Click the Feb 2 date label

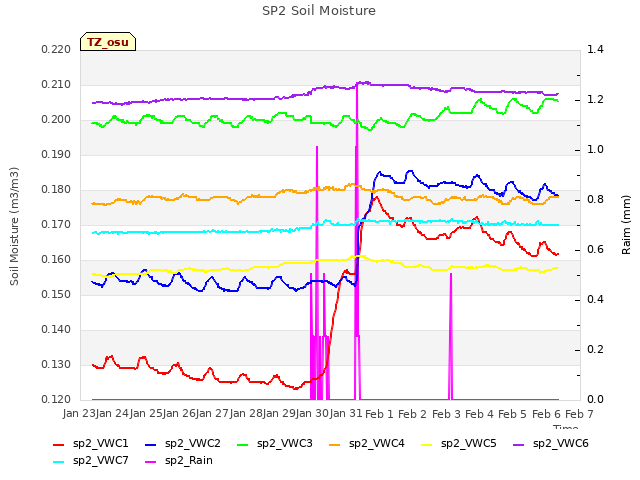(413, 414)
